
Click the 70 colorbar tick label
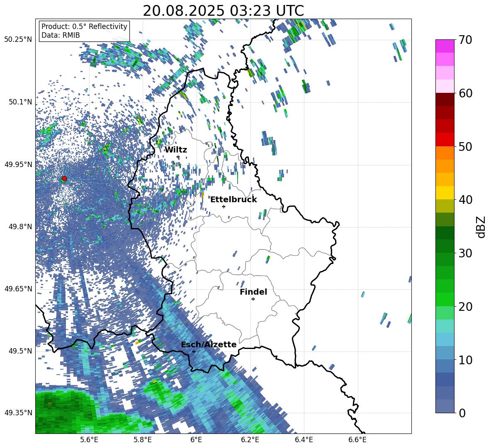pos(465,40)
